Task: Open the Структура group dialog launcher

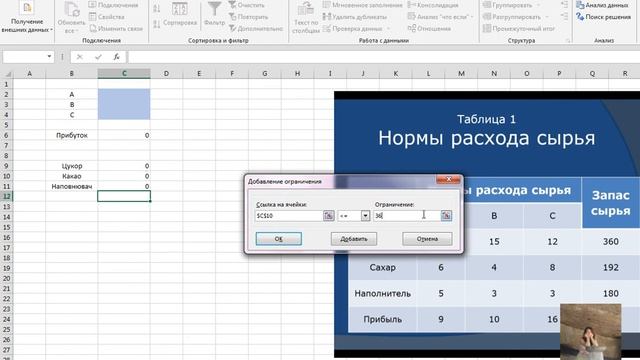Action: [567, 41]
